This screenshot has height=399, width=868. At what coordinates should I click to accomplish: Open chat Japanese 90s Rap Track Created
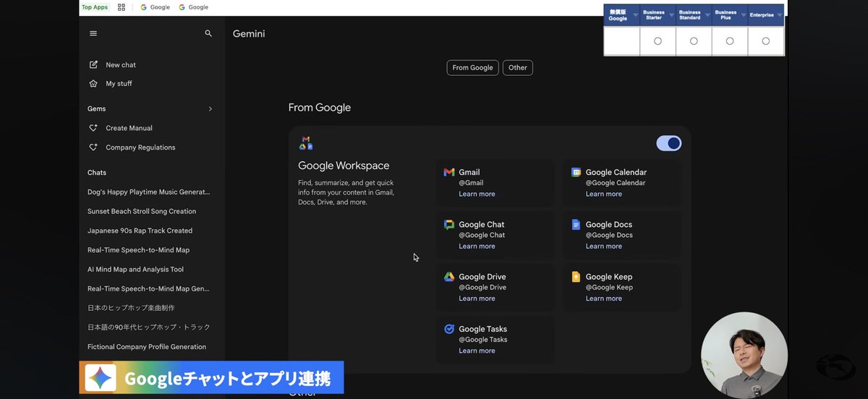click(140, 231)
